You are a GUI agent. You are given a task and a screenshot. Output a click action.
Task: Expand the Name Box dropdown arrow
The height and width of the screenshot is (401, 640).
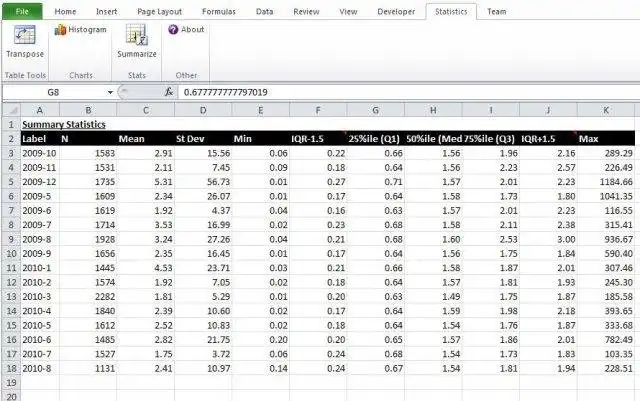click(110, 93)
